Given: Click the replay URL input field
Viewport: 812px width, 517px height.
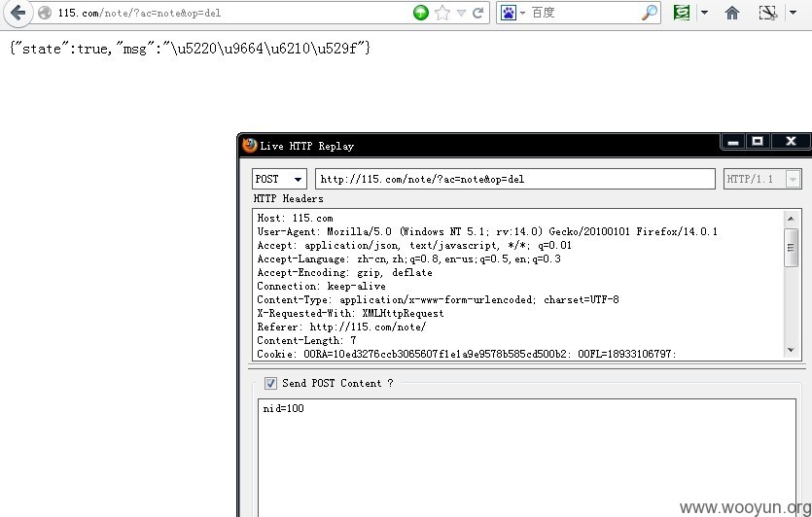Looking at the screenshot, I should [515, 179].
